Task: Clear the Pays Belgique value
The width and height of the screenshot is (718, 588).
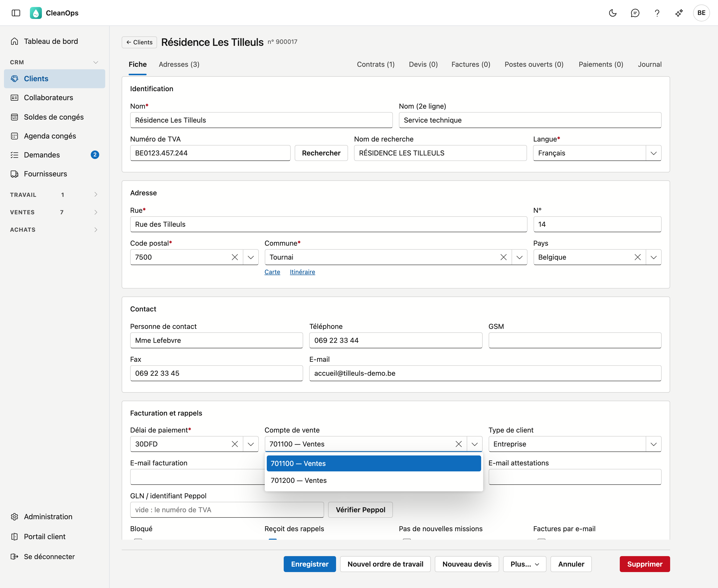Action: pyautogui.click(x=638, y=257)
